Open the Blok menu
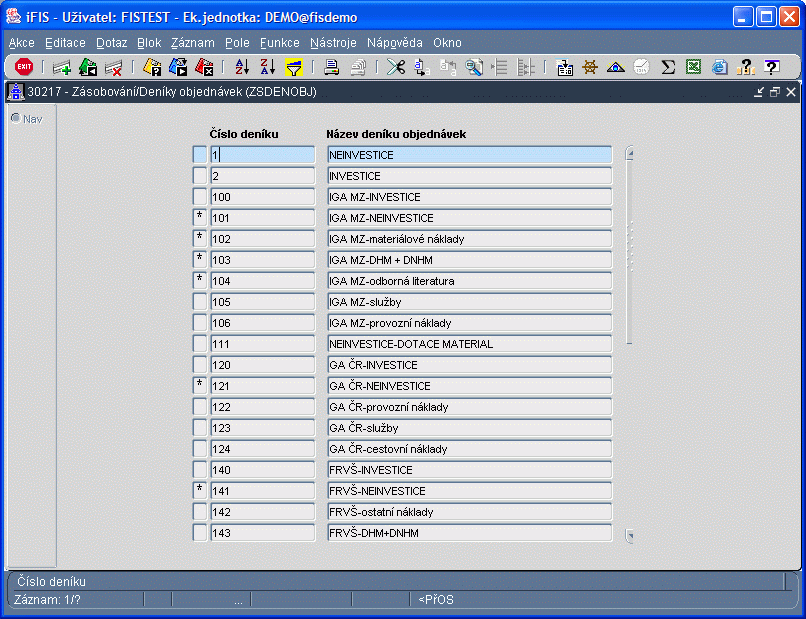Viewport: 806px width, 619px height. tap(149, 43)
